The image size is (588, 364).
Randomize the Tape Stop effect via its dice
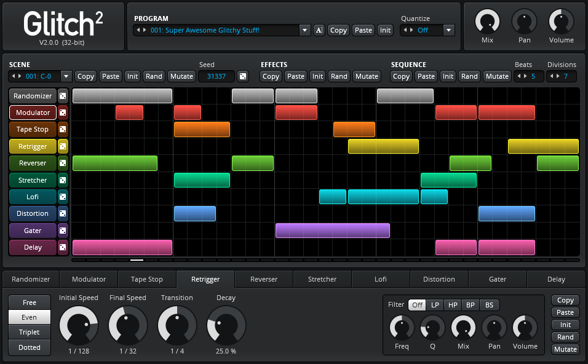tap(63, 130)
